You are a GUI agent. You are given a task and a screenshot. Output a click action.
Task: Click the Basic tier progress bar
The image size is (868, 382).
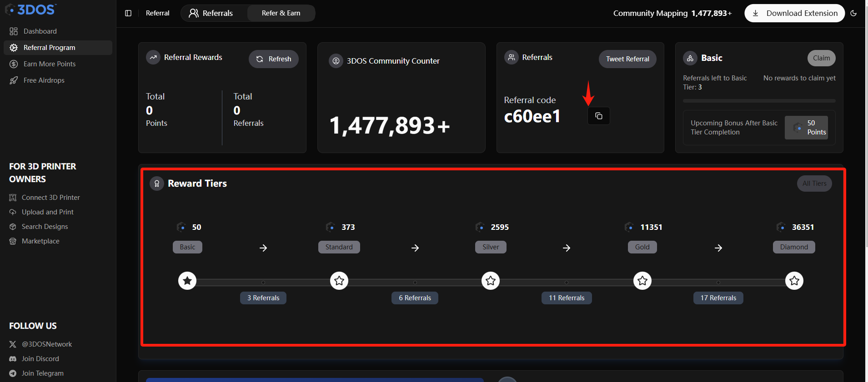pos(759,101)
